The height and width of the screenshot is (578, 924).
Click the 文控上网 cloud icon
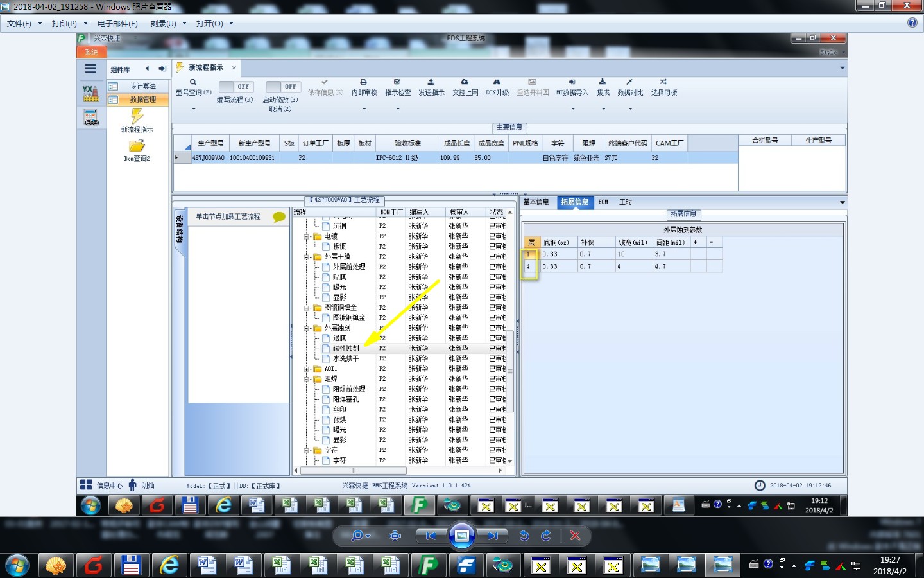coord(465,82)
